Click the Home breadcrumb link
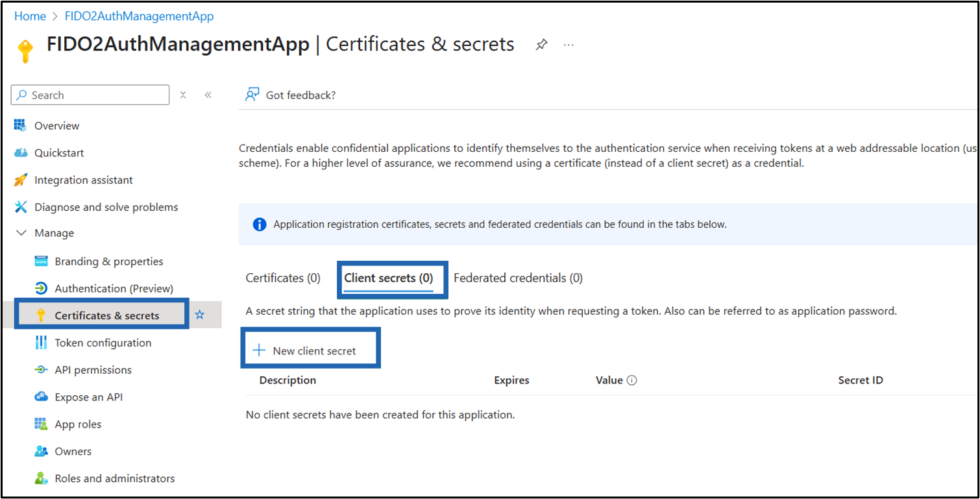The width and height of the screenshot is (980, 499). pos(30,16)
